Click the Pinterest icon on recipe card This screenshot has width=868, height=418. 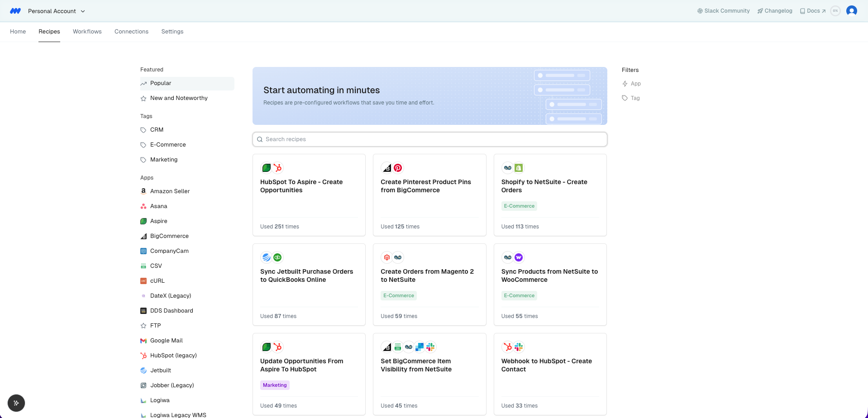[398, 168]
